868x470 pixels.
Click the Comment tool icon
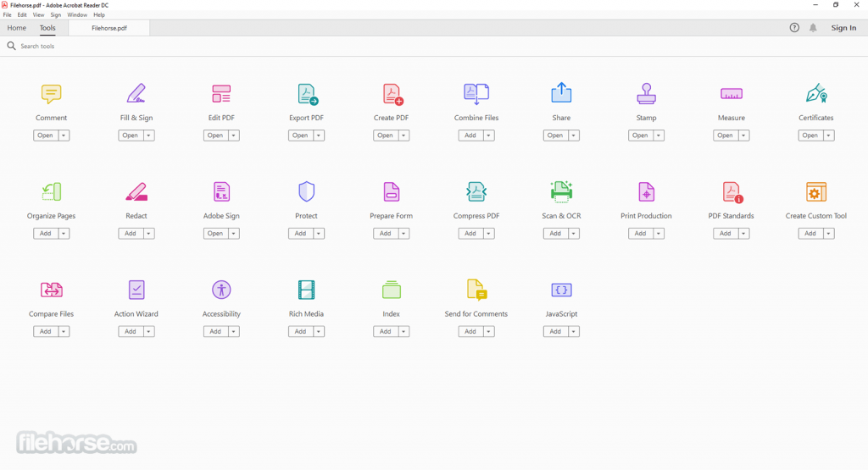pos(51,93)
